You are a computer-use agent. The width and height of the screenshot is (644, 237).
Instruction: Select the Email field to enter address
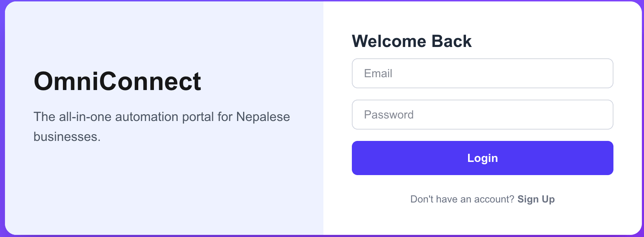pyautogui.click(x=482, y=73)
